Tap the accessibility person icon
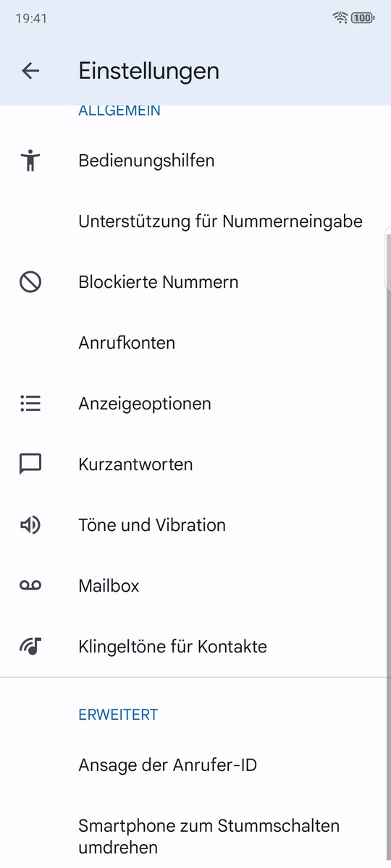The height and width of the screenshot is (868, 391). (x=30, y=160)
